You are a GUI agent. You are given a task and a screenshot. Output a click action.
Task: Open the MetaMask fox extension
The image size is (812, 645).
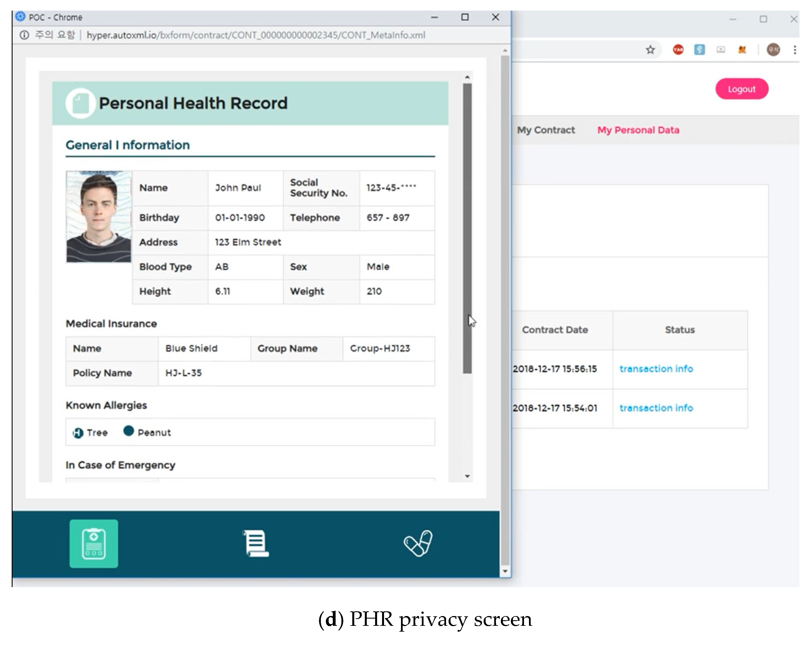(742, 50)
